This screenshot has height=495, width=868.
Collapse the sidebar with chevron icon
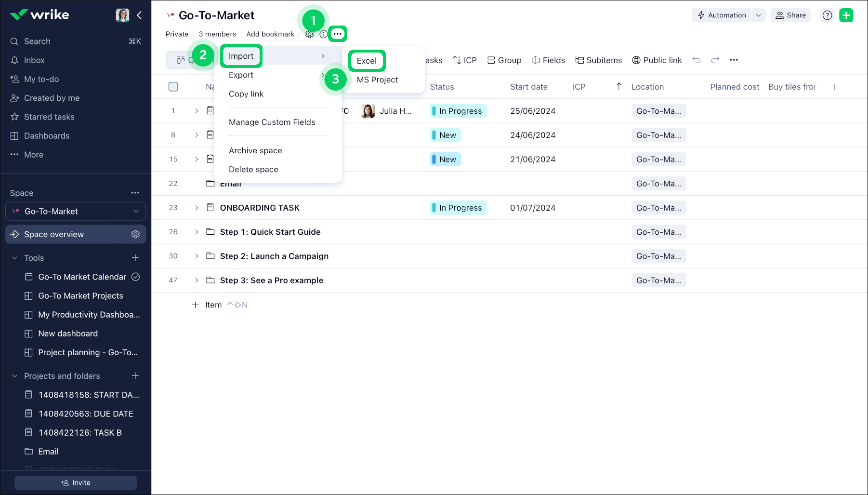(x=139, y=15)
